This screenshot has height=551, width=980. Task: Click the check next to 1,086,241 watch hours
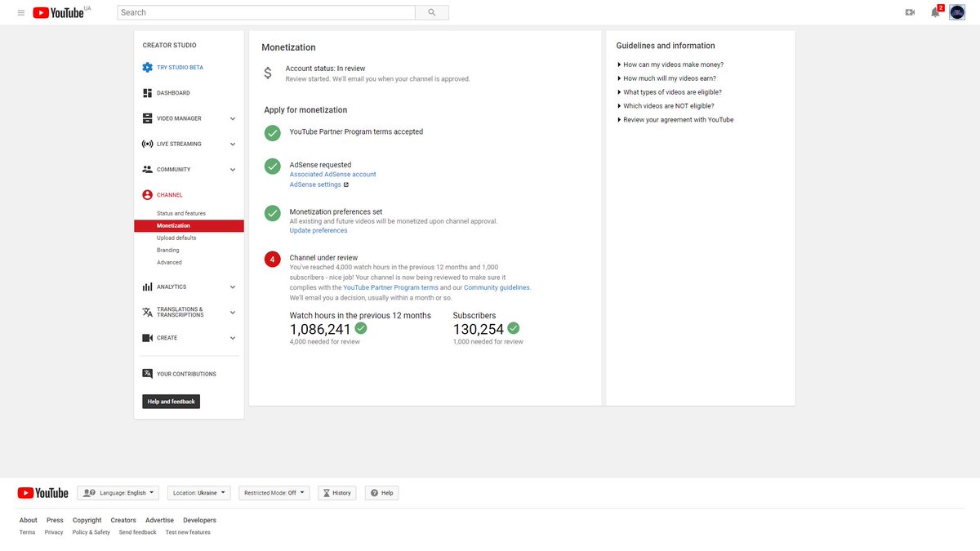(x=361, y=328)
